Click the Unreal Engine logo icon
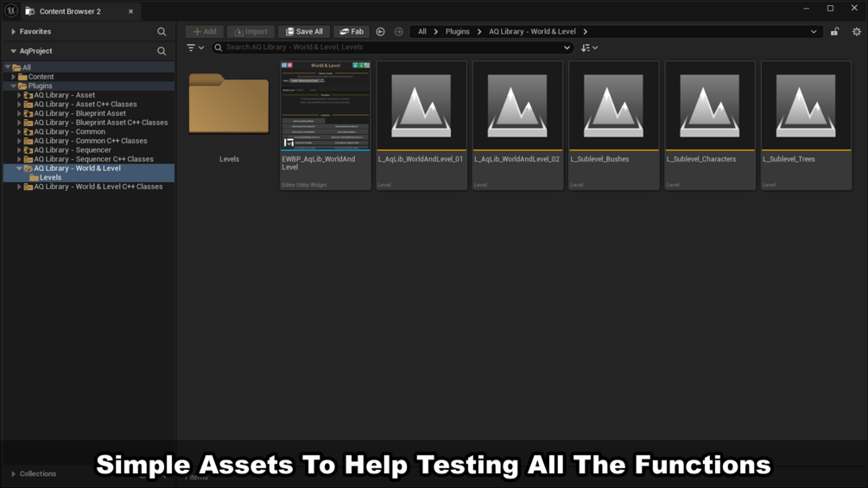Image resolution: width=868 pixels, height=488 pixels. point(10,10)
